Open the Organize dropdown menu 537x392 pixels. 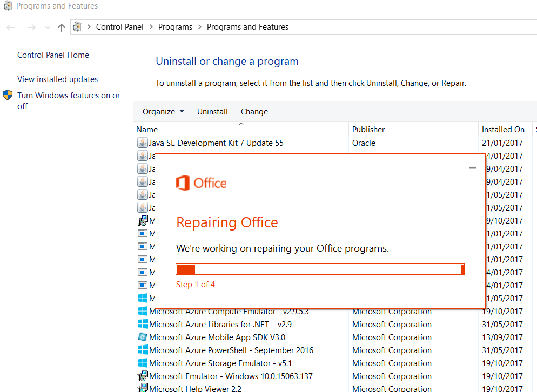point(163,112)
